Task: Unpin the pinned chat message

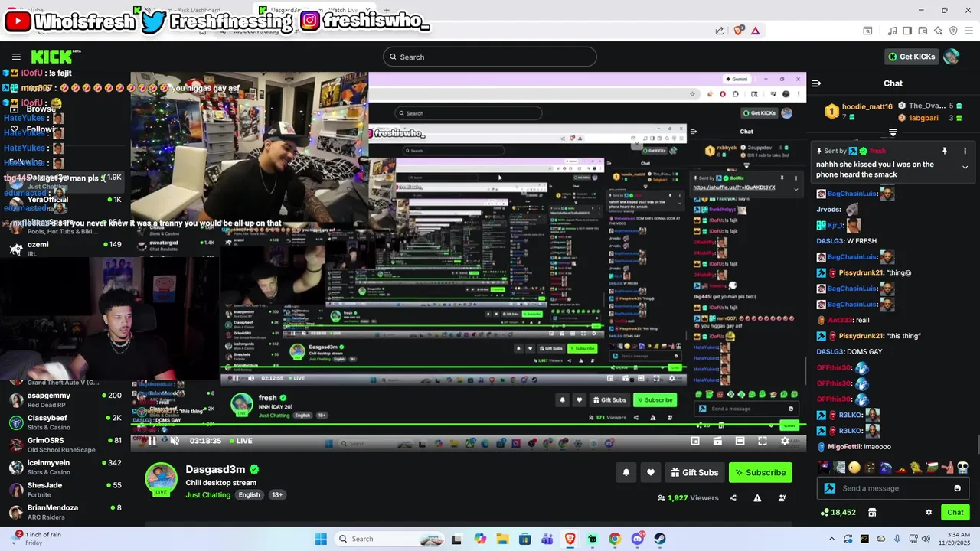Action: [945, 152]
